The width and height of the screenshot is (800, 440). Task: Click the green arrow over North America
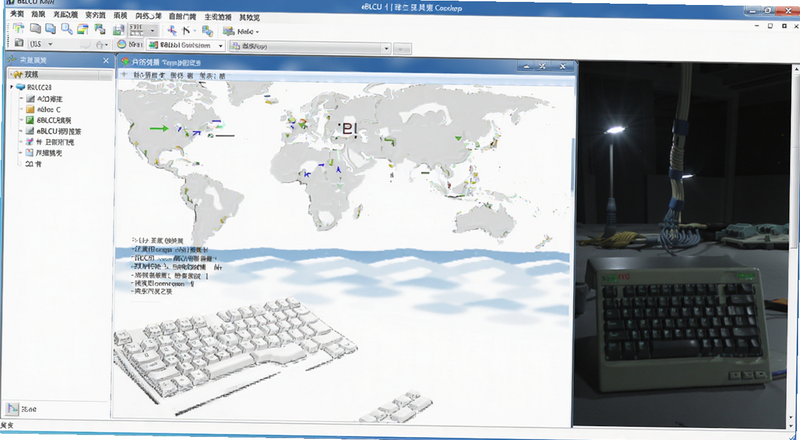click(x=159, y=128)
